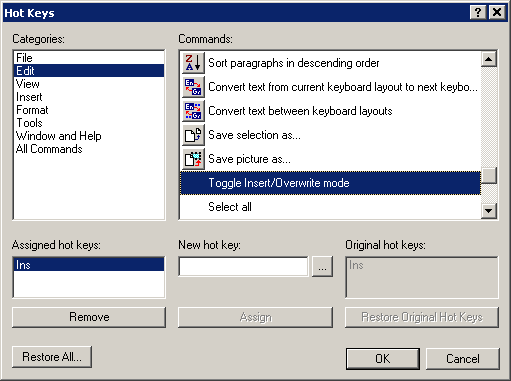Select 'Toggle Insert/Overwrite mode' command
Screen dimensions: 511x381
click(x=330, y=183)
